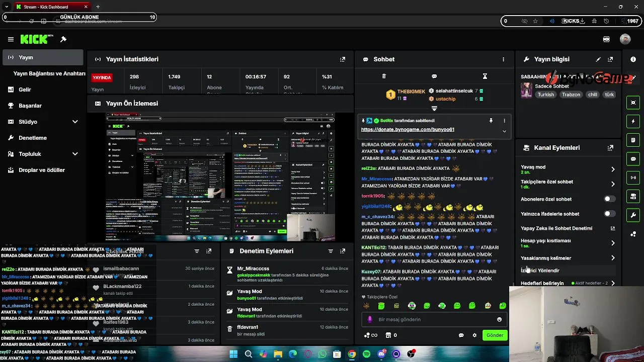The height and width of the screenshot is (362, 644).
Task: Unpin the BotRix pinned message
Action: (x=491, y=121)
